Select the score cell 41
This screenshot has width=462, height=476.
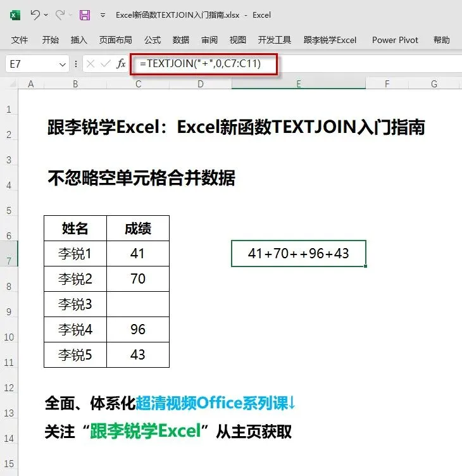pos(138,253)
